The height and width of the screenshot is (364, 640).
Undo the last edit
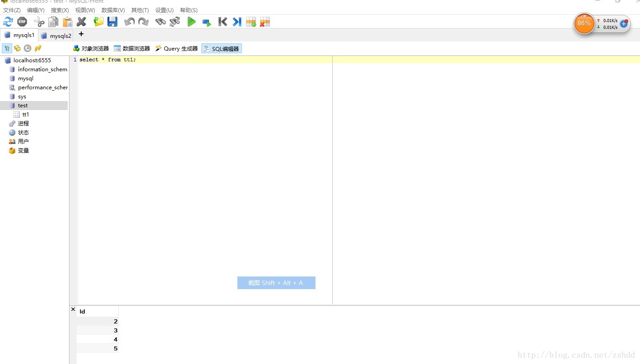[x=130, y=22]
